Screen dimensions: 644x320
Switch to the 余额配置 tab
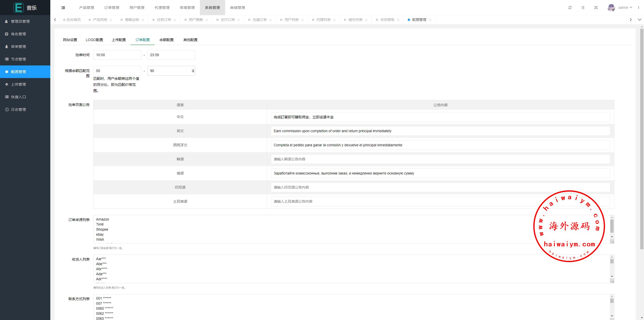[x=166, y=40]
